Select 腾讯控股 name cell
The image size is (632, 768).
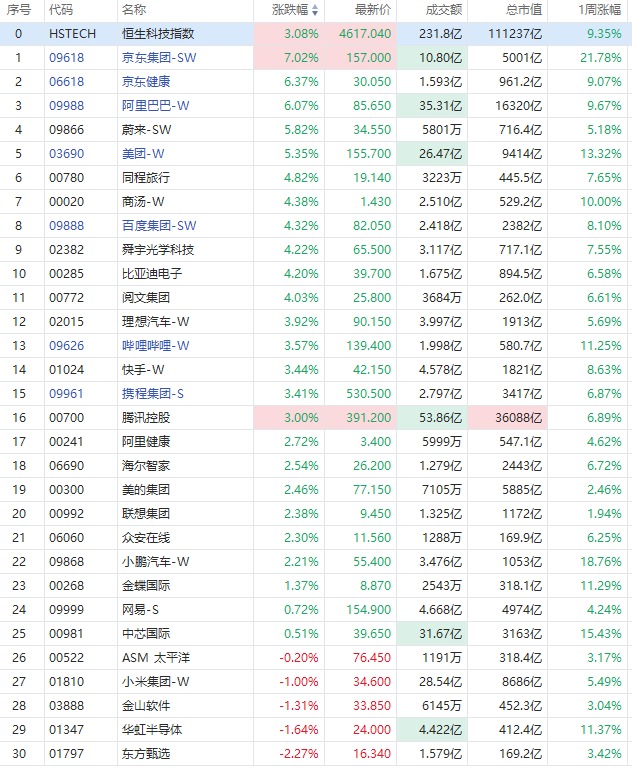[x=146, y=418]
